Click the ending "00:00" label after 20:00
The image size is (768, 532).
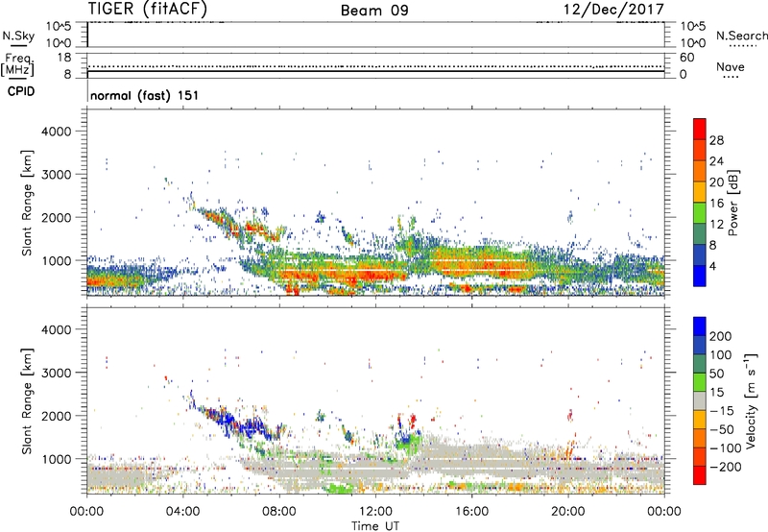663,512
